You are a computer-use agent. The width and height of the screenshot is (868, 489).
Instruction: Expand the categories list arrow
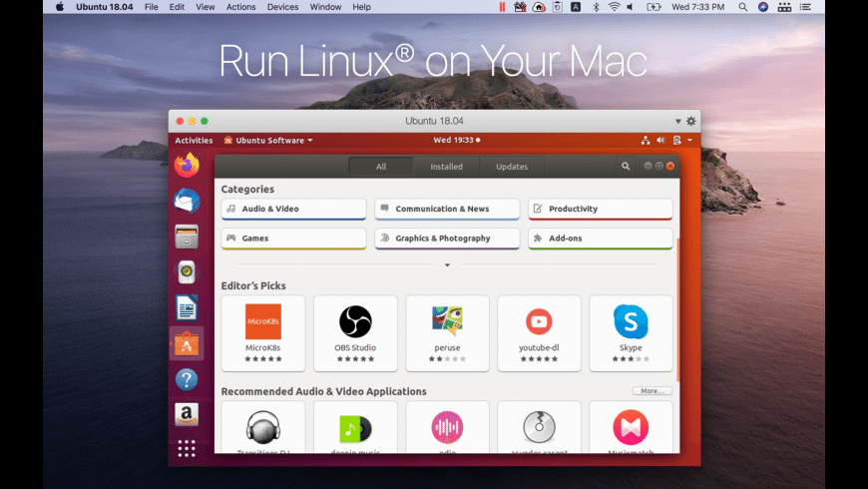click(x=447, y=265)
